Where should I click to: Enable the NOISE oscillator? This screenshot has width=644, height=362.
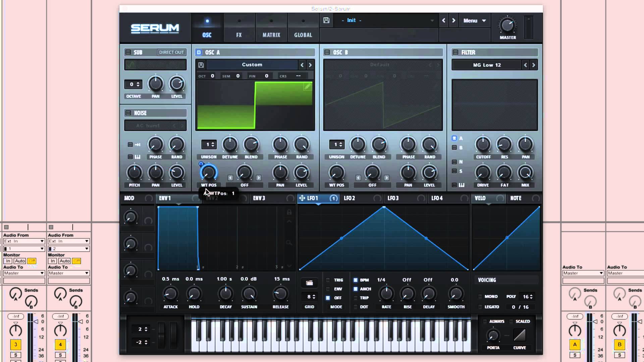click(x=128, y=113)
